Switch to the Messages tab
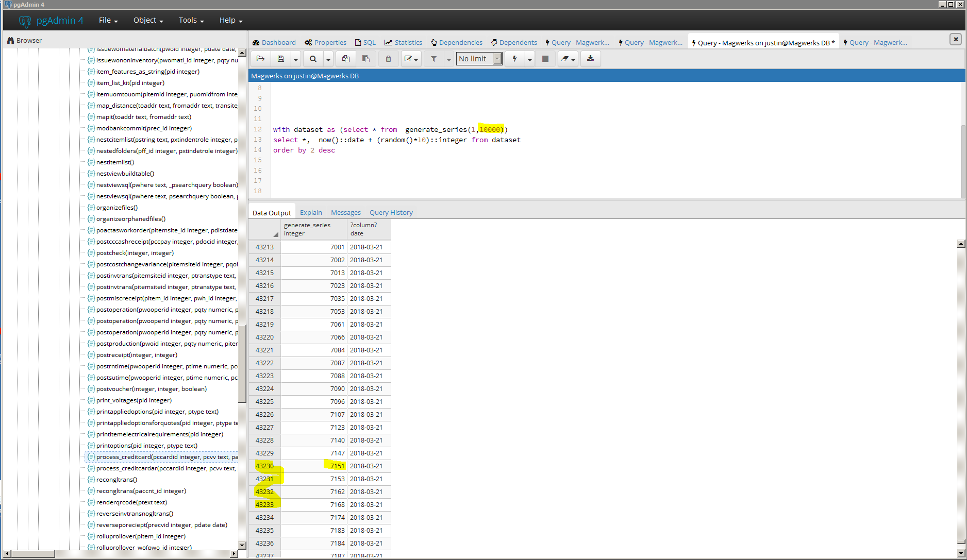 [x=345, y=212]
